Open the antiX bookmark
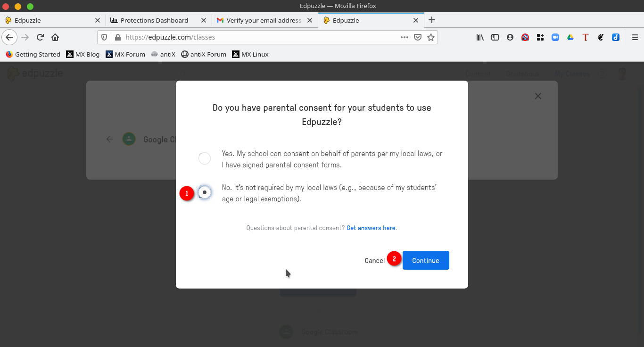 [163, 54]
